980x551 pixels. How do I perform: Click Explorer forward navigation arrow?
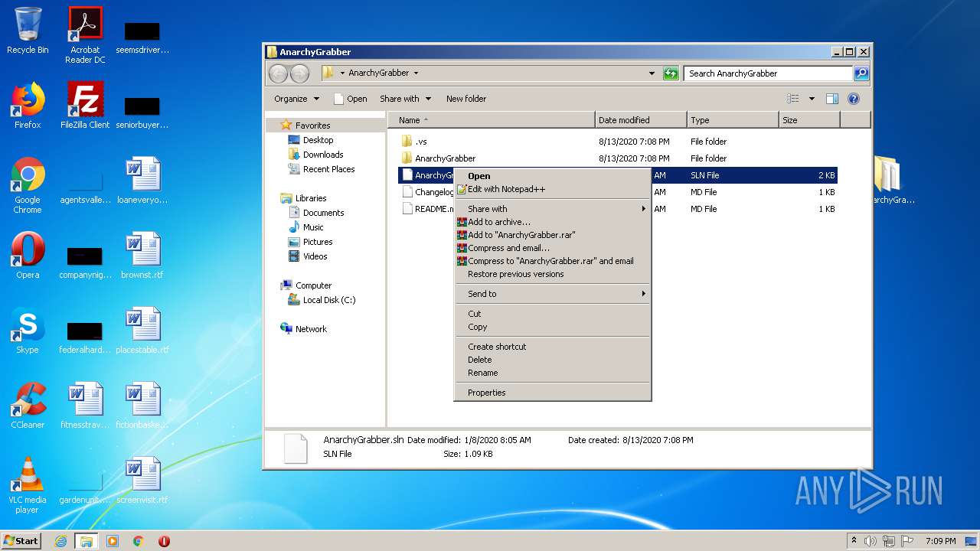(x=299, y=73)
